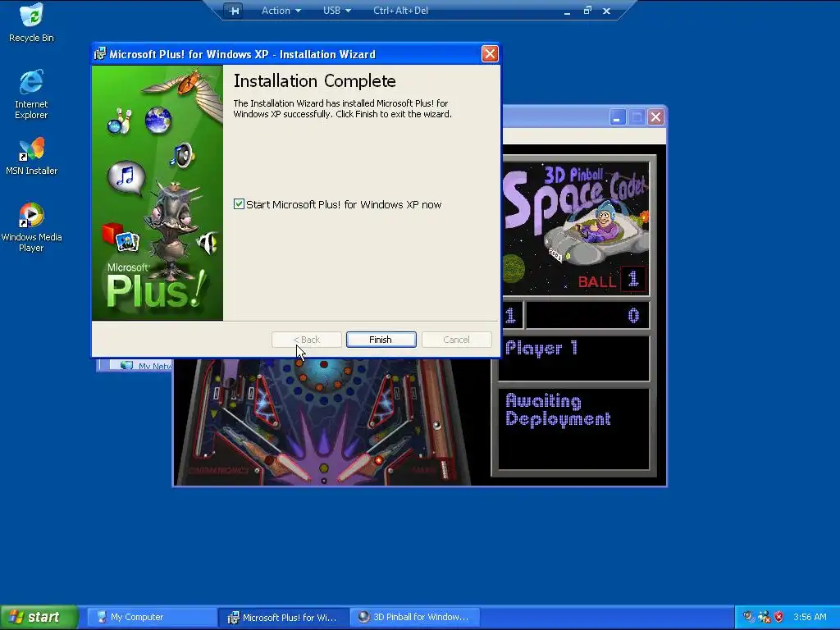Open the Windows start menu

coord(39,617)
